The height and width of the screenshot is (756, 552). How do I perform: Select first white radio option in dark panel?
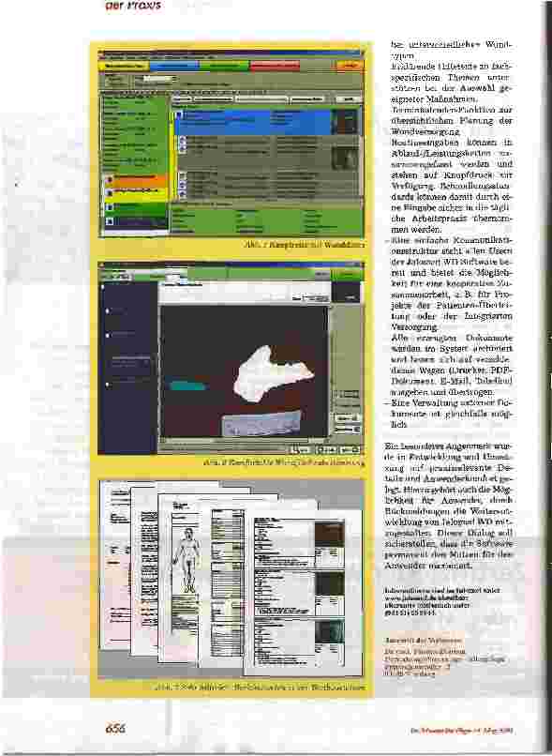107,311
